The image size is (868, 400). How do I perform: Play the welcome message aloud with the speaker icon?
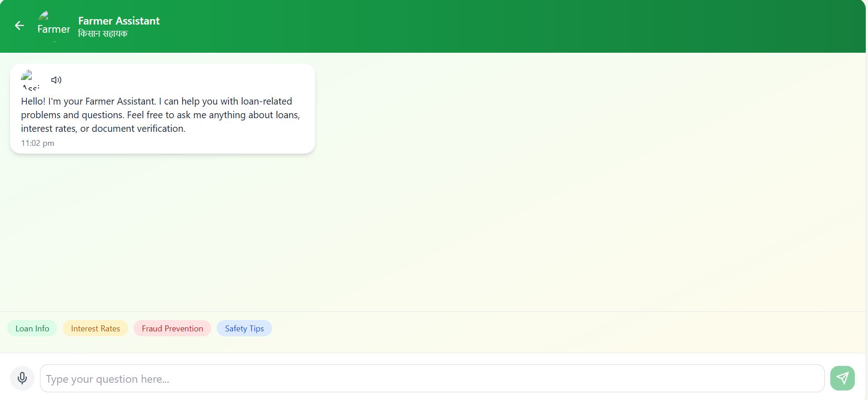point(56,80)
